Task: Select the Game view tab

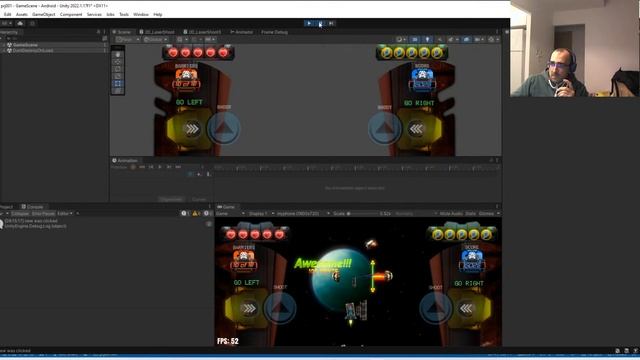Action: point(226,207)
